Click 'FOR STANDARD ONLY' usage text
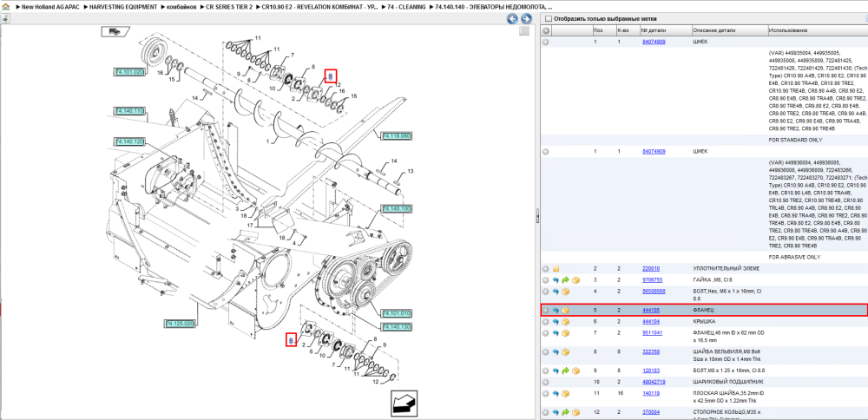This screenshot has width=868, height=420. point(795,140)
